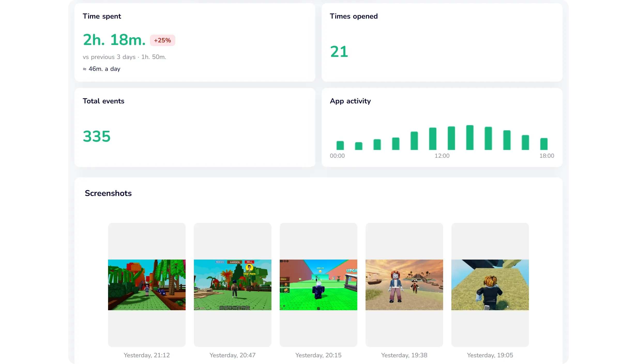Click the 00:00 axis label
This screenshot has width=637, height=364.
(337, 156)
